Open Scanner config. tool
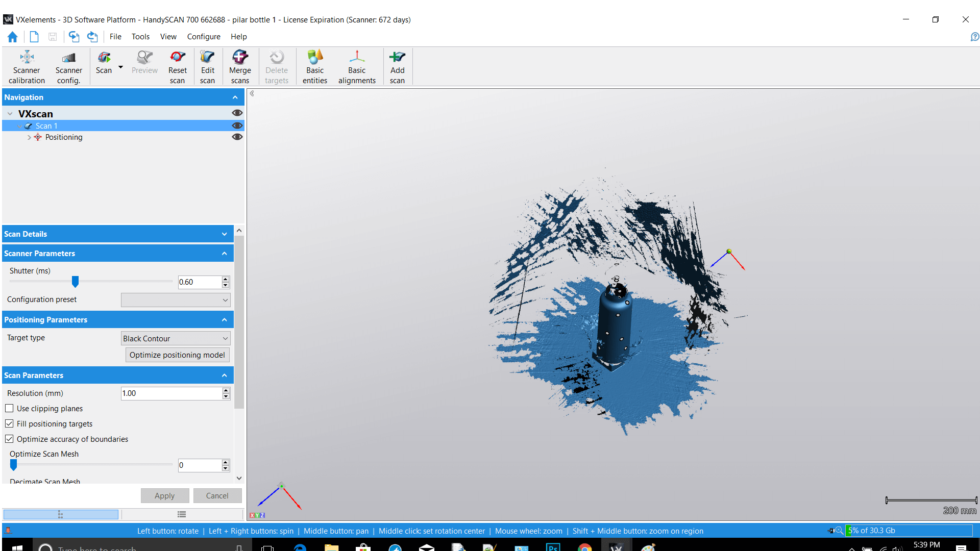980x551 pixels. tap(68, 66)
